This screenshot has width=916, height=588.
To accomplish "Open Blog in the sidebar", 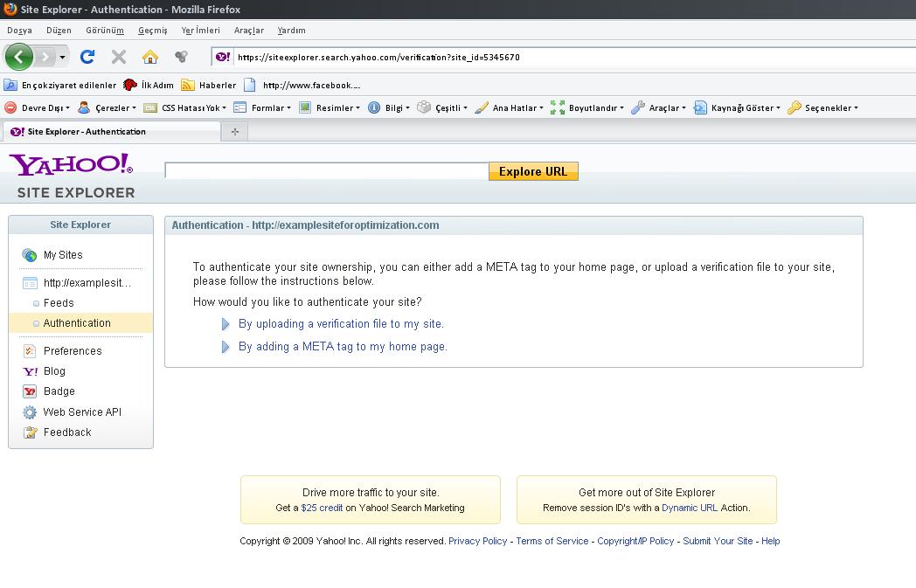I will click(54, 370).
